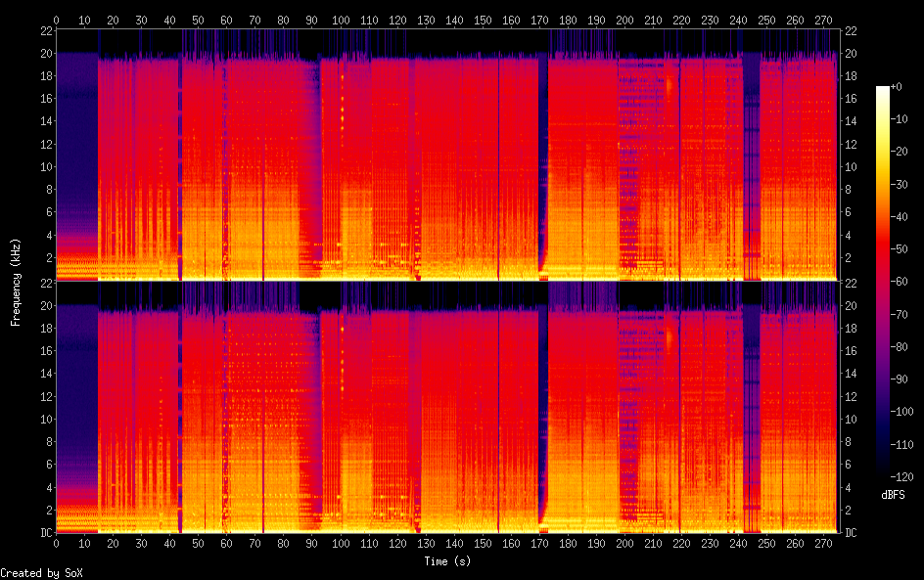The image size is (924, 580).
Task: Click the 150 tick on the bottom time axis
Action: pos(483,543)
